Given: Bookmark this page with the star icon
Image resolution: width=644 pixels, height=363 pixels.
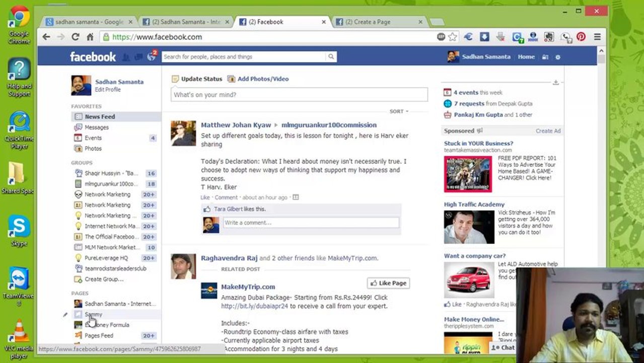Looking at the screenshot, I should [x=452, y=37].
